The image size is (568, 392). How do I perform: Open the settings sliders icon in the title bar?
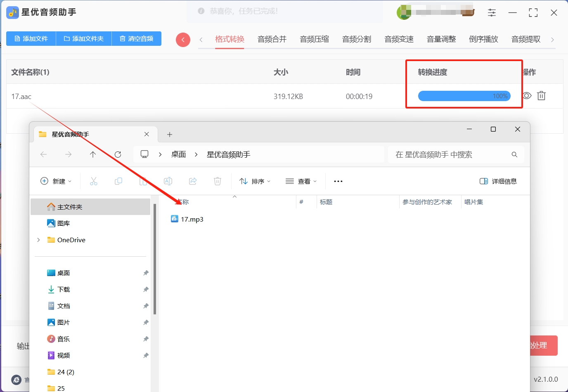[492, 13]
